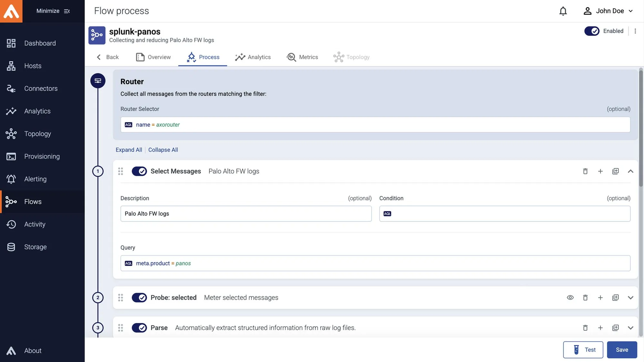Open Connectors in the sidebar
Screen dimensions: 644x362
click(41, 89)
